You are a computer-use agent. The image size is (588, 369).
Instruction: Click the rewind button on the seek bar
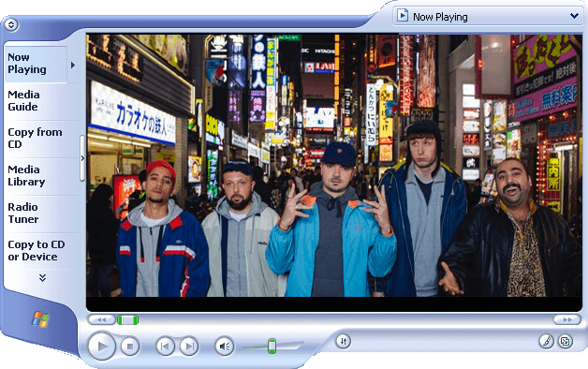[102, 320]
